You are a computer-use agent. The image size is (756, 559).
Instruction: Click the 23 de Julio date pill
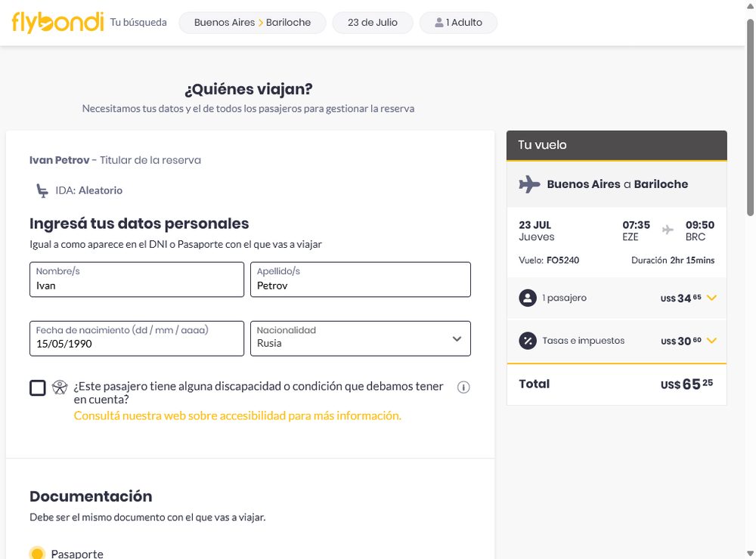[x=373, y=23]
